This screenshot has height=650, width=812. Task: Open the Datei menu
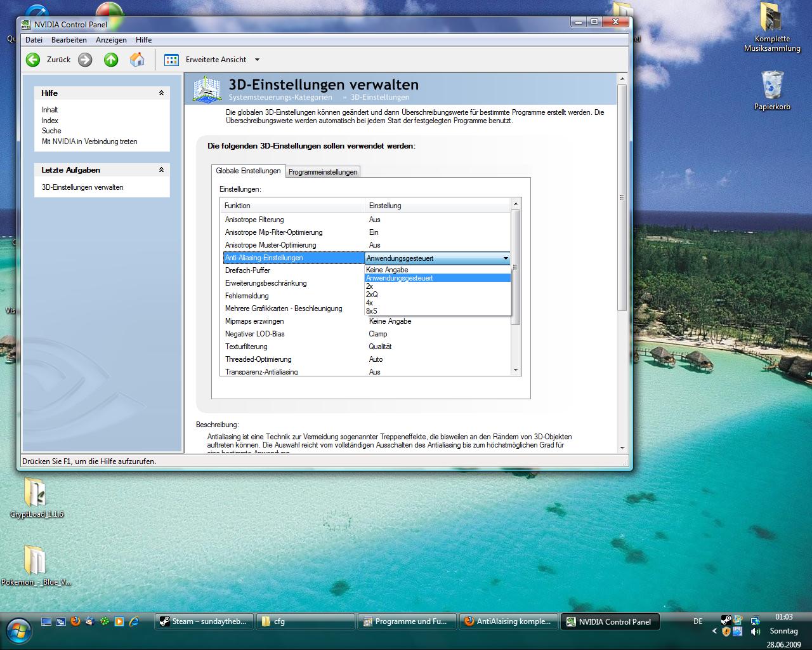pos(34,39)
